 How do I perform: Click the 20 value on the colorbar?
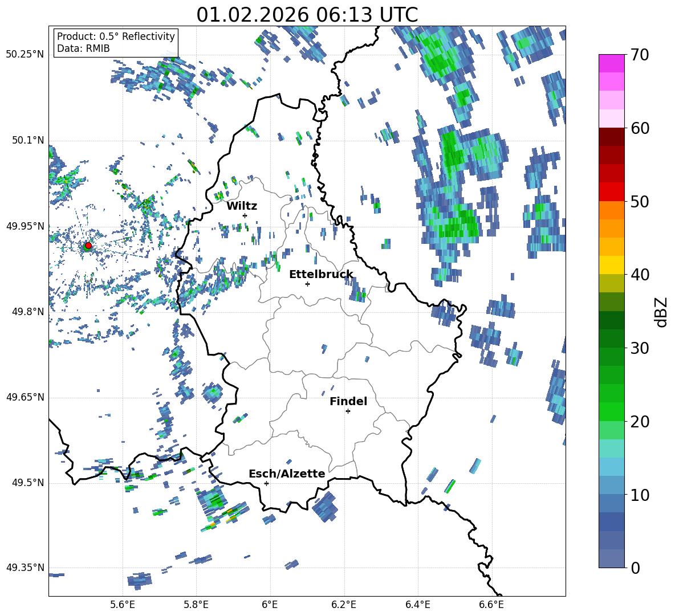tap(640, 421)
